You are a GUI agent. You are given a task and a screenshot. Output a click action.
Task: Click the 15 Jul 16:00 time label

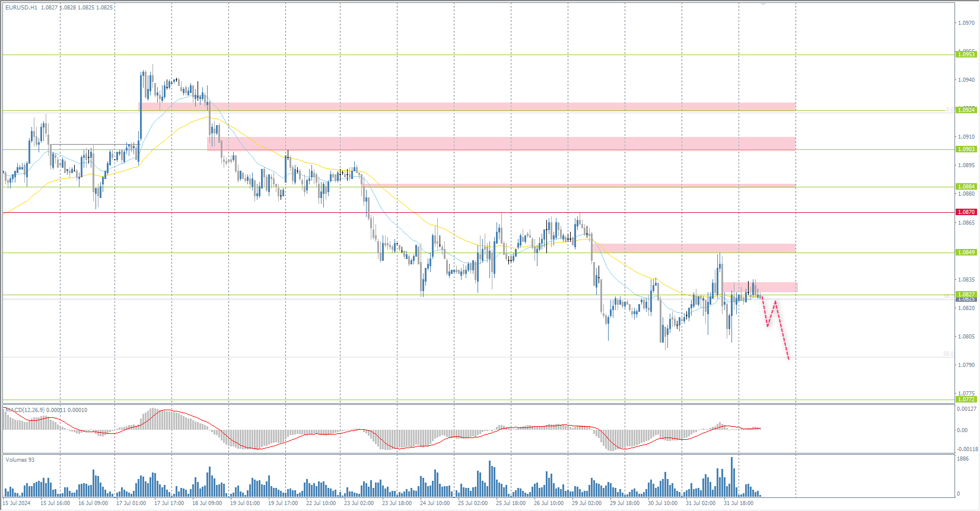(x=55, y=503)
